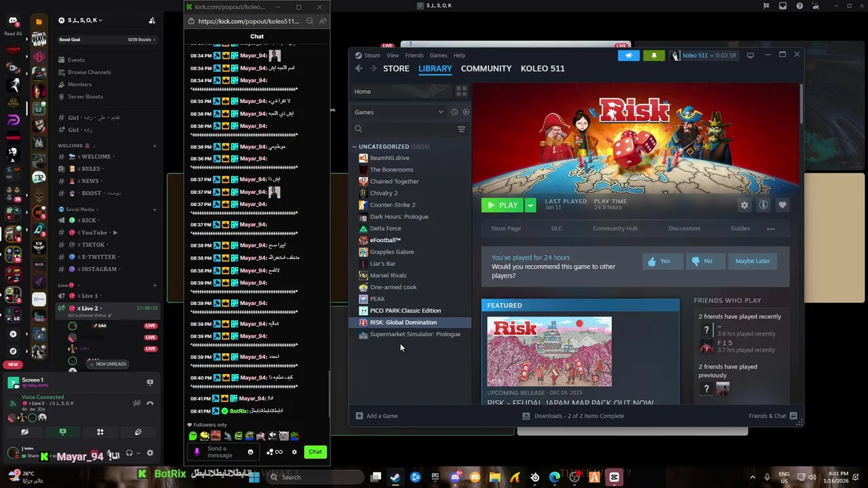
Task: Click green Chat send button in Kick
Action: coord(315,452)
